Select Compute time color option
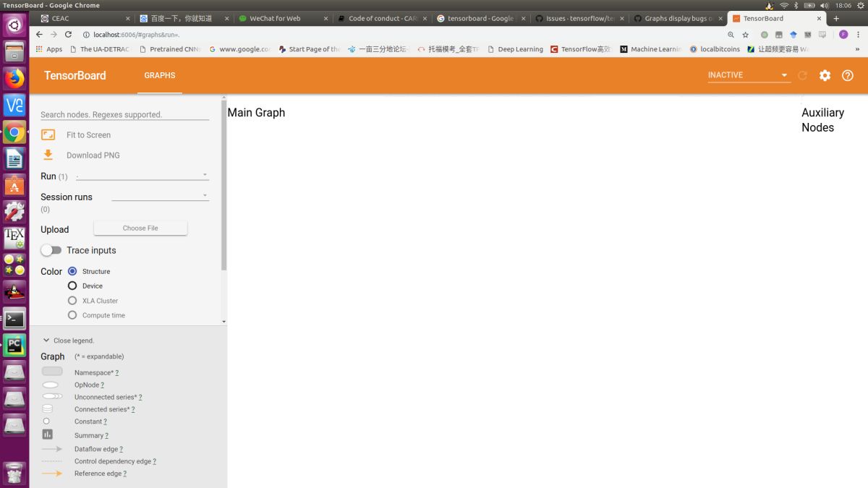 tap(72, 314)
